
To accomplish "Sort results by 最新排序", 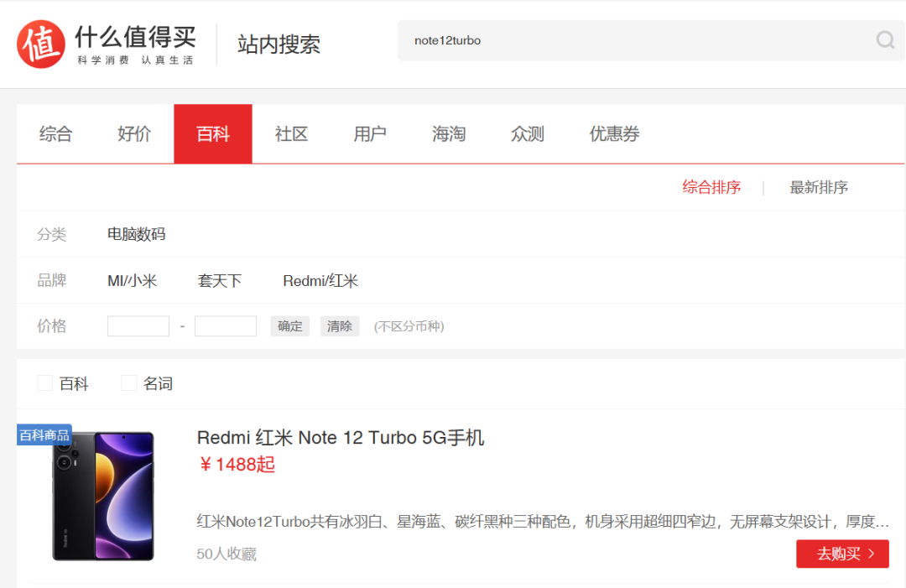I will pos(819,187).
